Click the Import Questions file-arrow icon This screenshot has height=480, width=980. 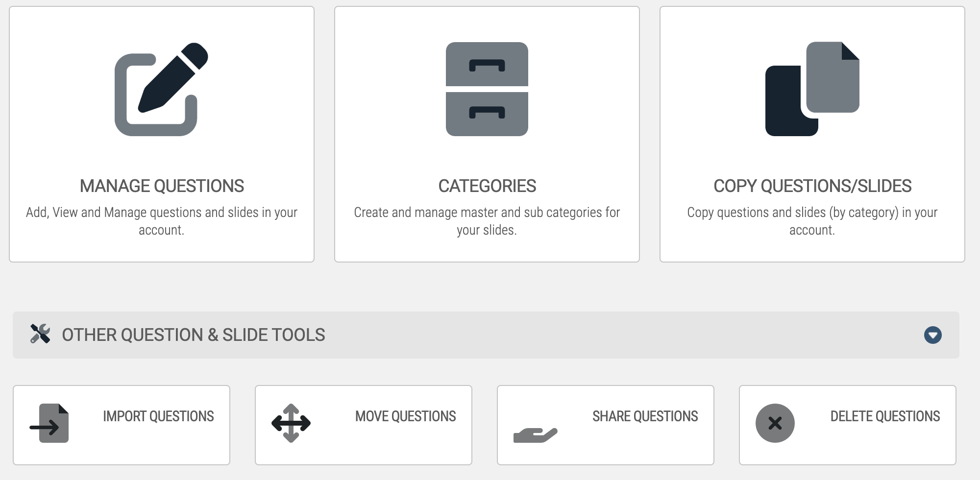[x=49, y=423]
